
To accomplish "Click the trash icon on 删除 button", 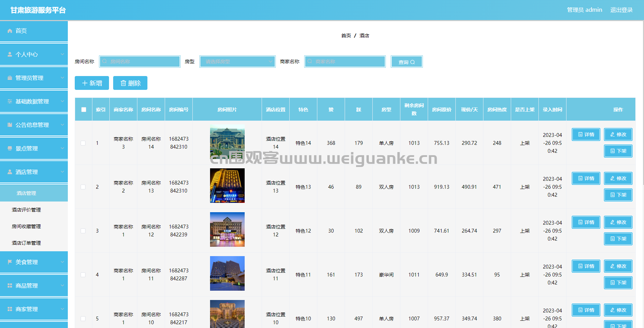I will [123, 83].
